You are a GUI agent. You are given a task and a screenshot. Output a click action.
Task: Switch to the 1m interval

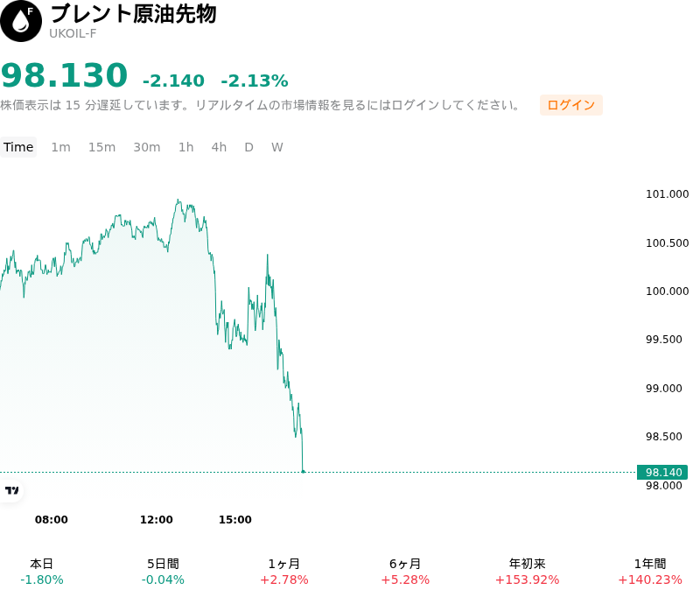[60, 147]
